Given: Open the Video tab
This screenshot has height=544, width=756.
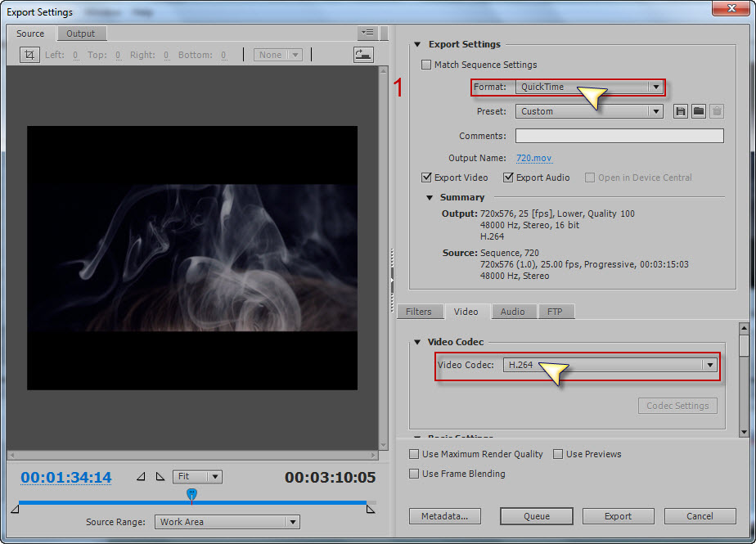Looking at the screenshot, I should pos(466,312).
